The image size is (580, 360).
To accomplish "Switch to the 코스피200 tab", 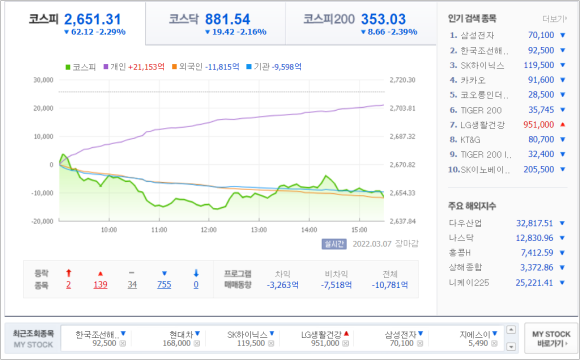I will point(361,24).
